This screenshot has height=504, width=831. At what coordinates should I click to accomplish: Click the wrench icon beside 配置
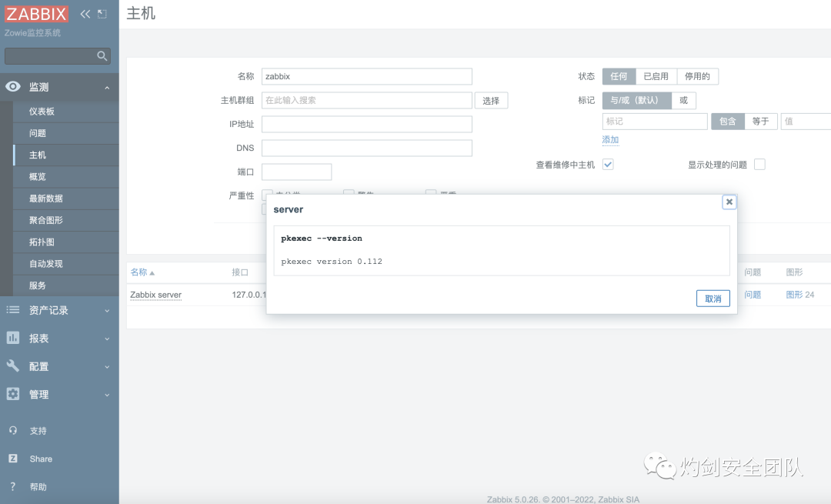pyautogui.click(x=13, y=365)
